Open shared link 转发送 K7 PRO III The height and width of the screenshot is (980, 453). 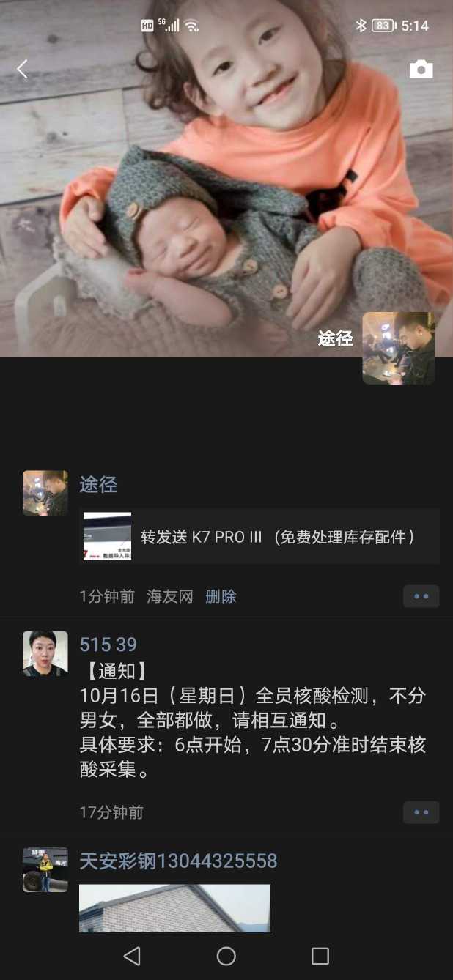point(259,537)
